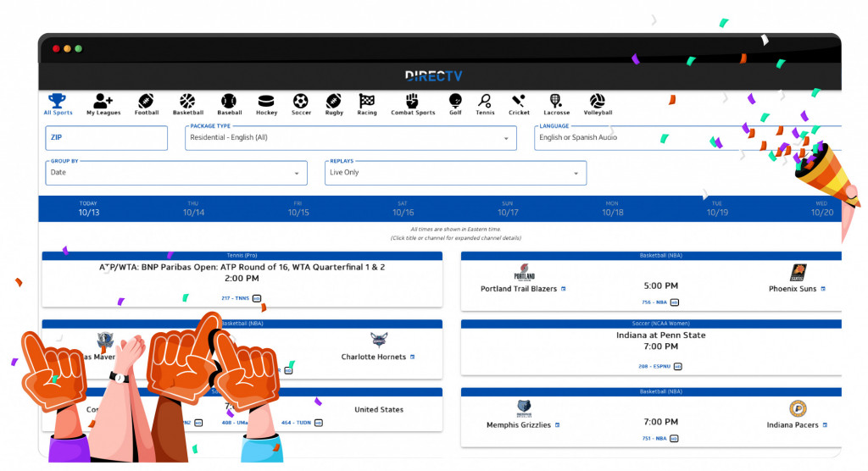Click the Portland Trail Blazers team name
Image resolution: width=868 pixels, height=471 pixels.
pyautogui.click(x=519, y=289)
